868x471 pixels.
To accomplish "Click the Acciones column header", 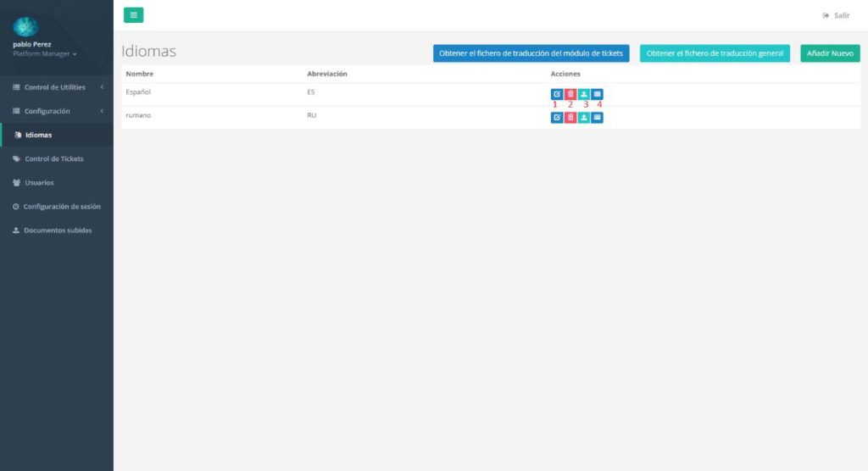I will (565, 74).
